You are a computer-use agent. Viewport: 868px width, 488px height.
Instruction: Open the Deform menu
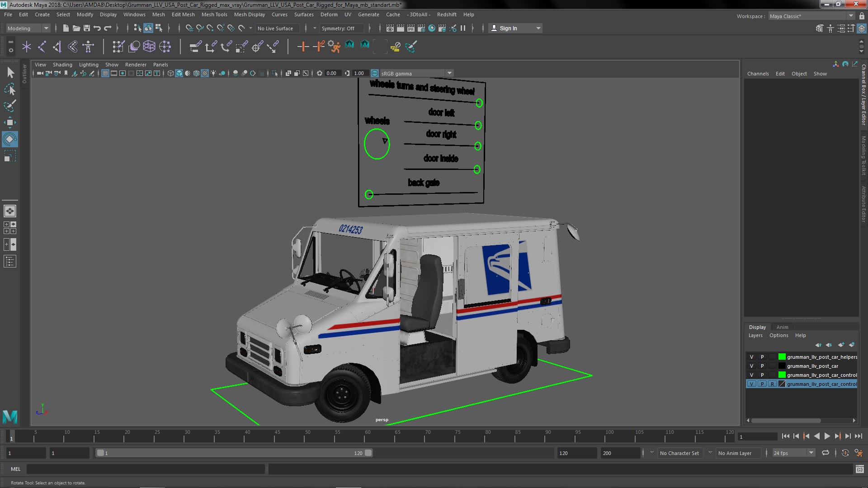(x=329, y=14)
